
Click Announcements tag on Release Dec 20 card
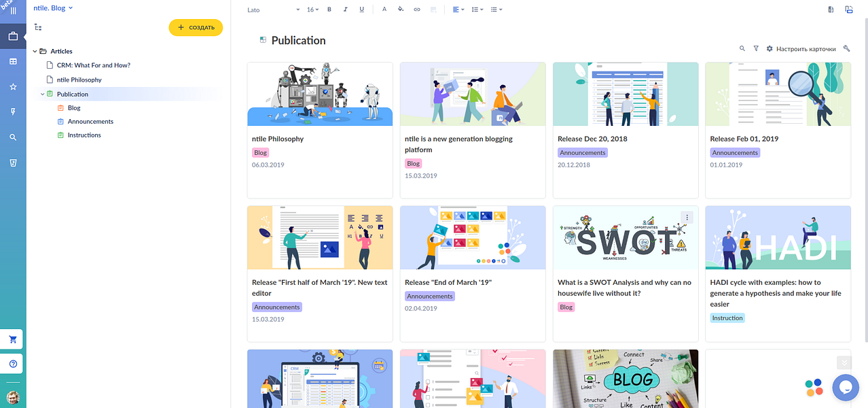[583, 153]
